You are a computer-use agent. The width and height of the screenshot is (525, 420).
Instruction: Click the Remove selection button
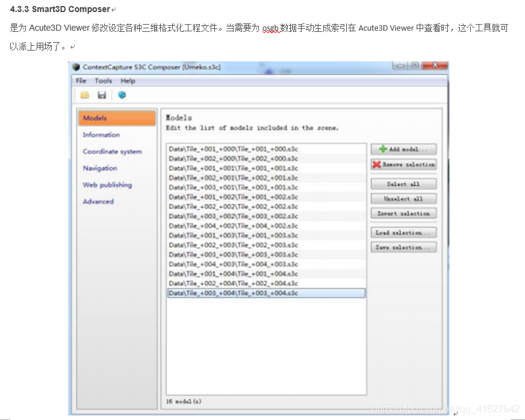pyautogui.click(x=403, y=164)
